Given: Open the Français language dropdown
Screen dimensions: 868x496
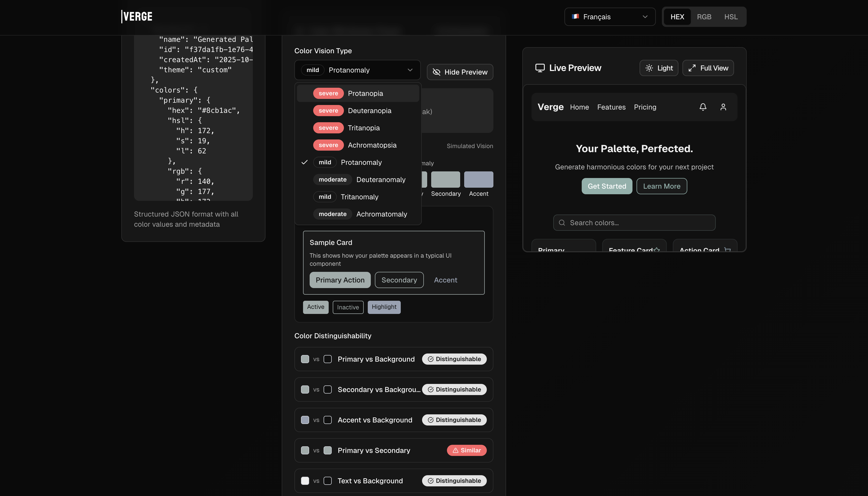Looking at the screenshot, I should (x=610, y=17).
